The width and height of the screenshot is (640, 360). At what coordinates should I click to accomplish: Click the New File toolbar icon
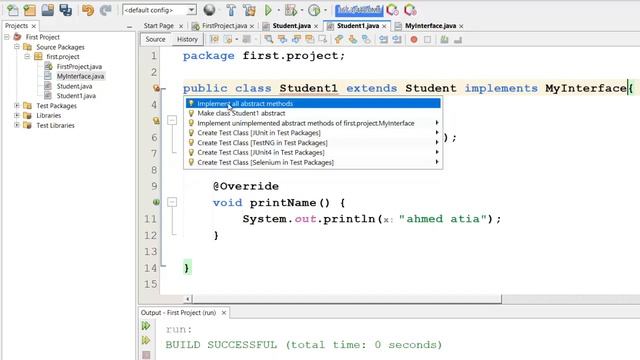click(x=12, y=10)
